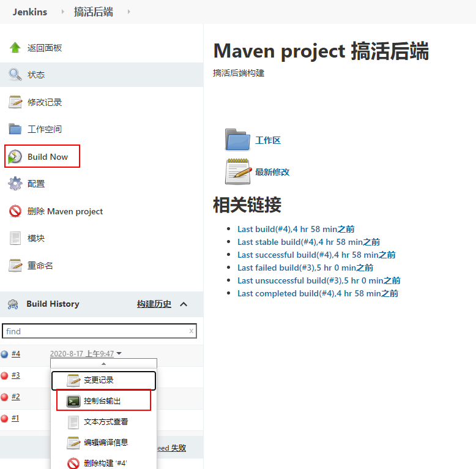Image resolution: width=476 pixels, height=469 pixels.
Task: Open the 最新修改 link
Action: 272,172
